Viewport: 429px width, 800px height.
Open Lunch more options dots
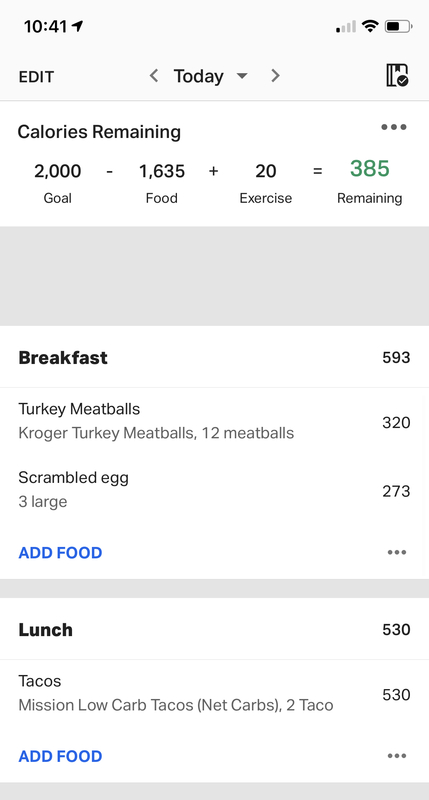point(397,756)
